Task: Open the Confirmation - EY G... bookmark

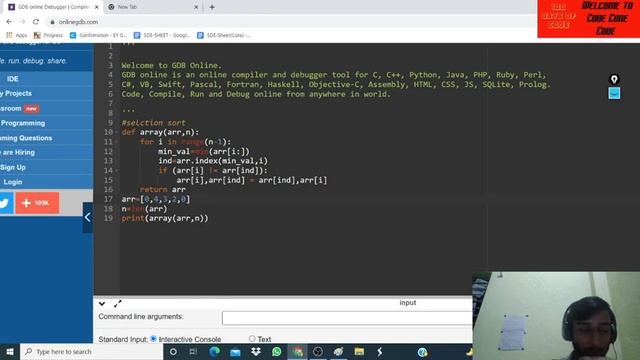Action: click(98, 36)
